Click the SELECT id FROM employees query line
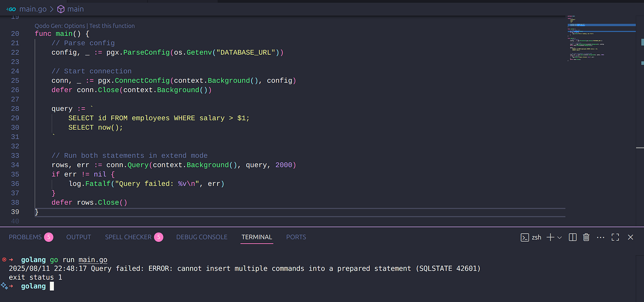644x302 pixels. pyautogui.click(x=159, y=118)
